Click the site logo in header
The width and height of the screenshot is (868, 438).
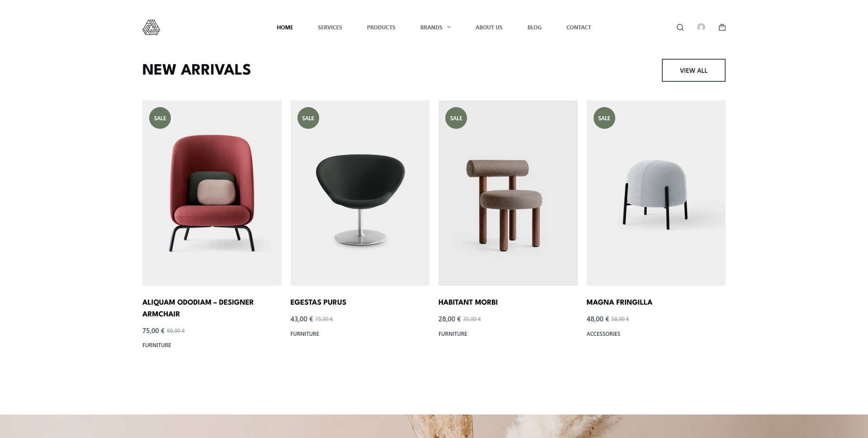tap(151, 27)
